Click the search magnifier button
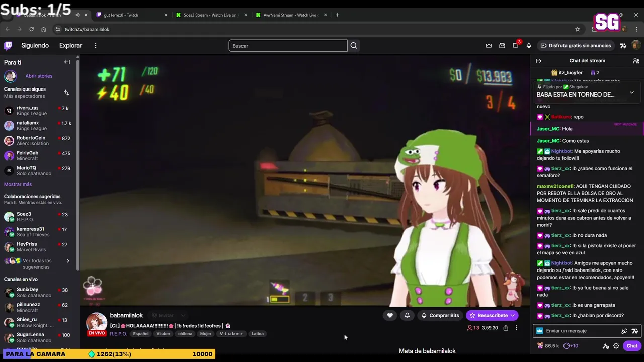The image size is (644, 362). (354, 46)
